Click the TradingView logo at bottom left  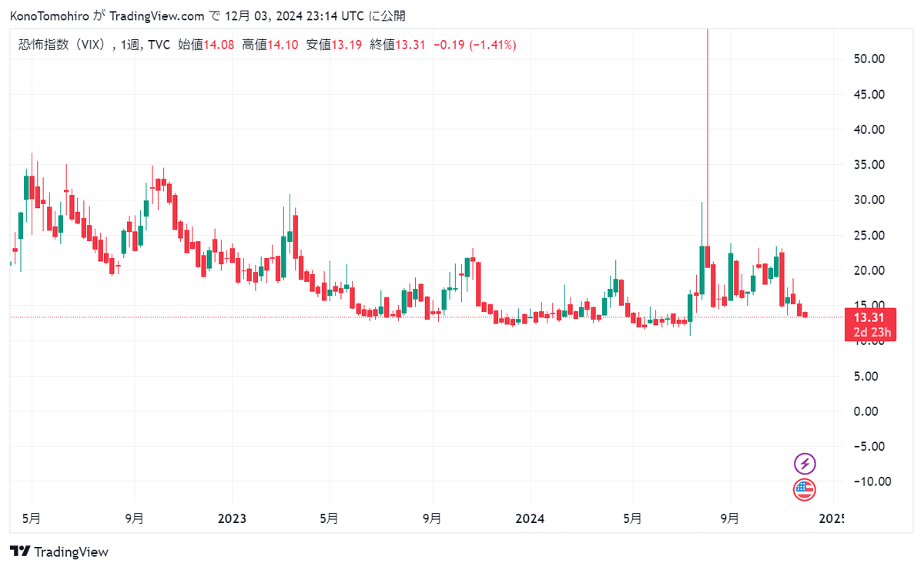(59, 552)
